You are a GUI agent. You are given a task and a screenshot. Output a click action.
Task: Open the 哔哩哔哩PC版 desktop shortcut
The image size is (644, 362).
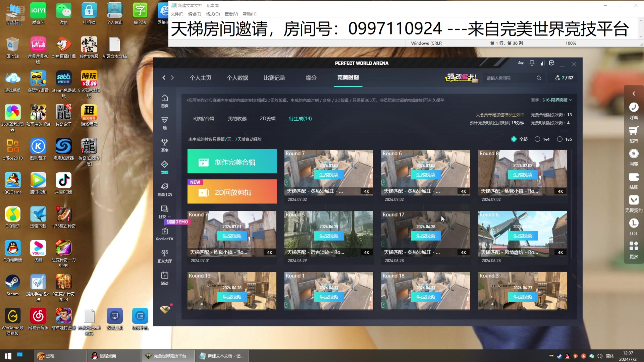38,50
